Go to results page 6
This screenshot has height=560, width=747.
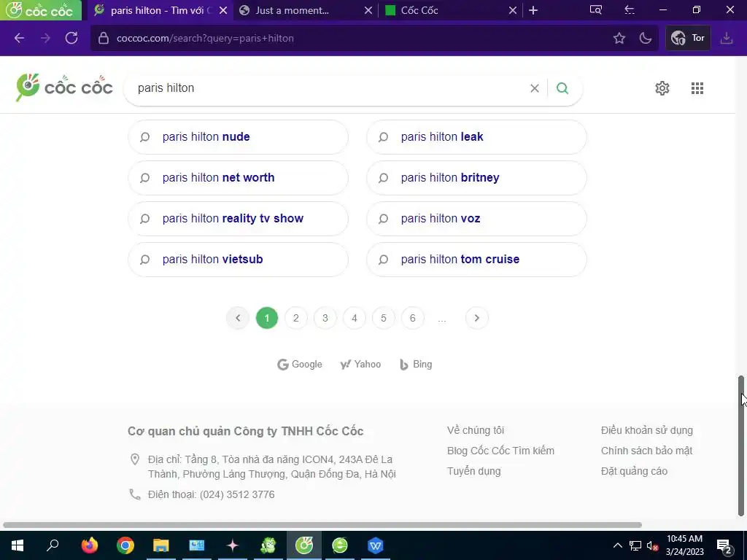point(413,318)
